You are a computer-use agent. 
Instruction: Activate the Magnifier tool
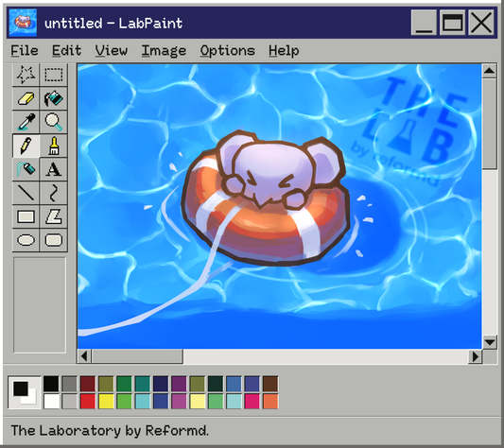coord(53,122)
